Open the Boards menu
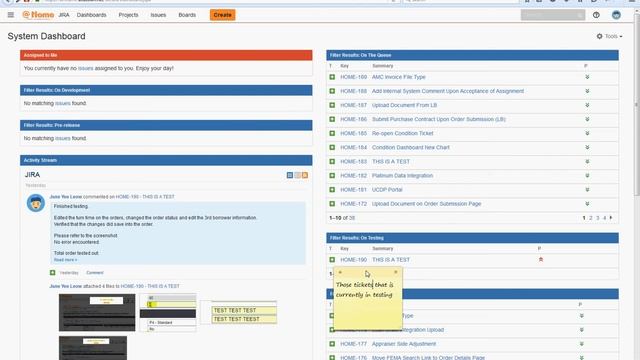Viewport: 640px width, 360px height. pos(187,15)
